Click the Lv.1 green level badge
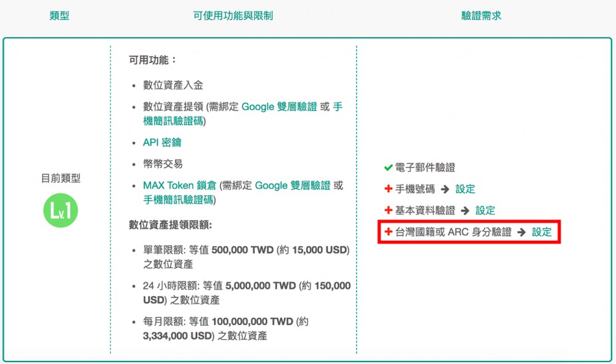 pos(60,211)
